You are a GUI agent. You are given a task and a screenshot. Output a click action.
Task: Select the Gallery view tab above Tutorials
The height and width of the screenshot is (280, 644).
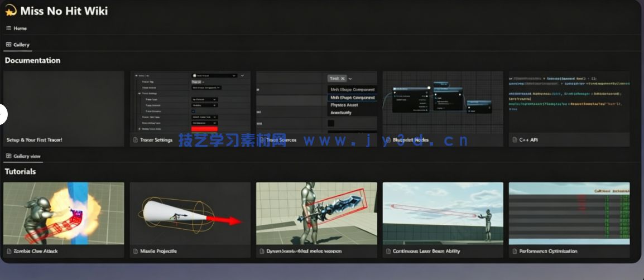[23, 156]
